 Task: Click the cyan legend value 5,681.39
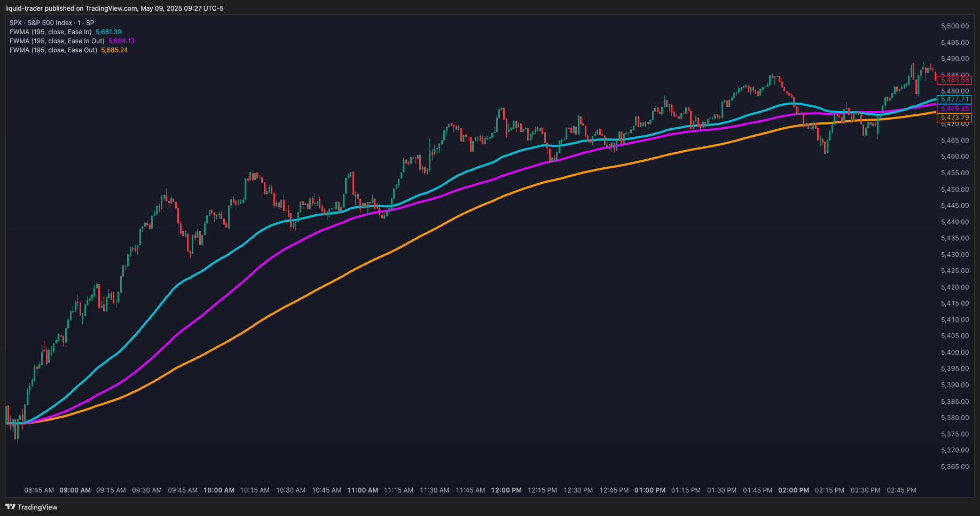(108, 32)
